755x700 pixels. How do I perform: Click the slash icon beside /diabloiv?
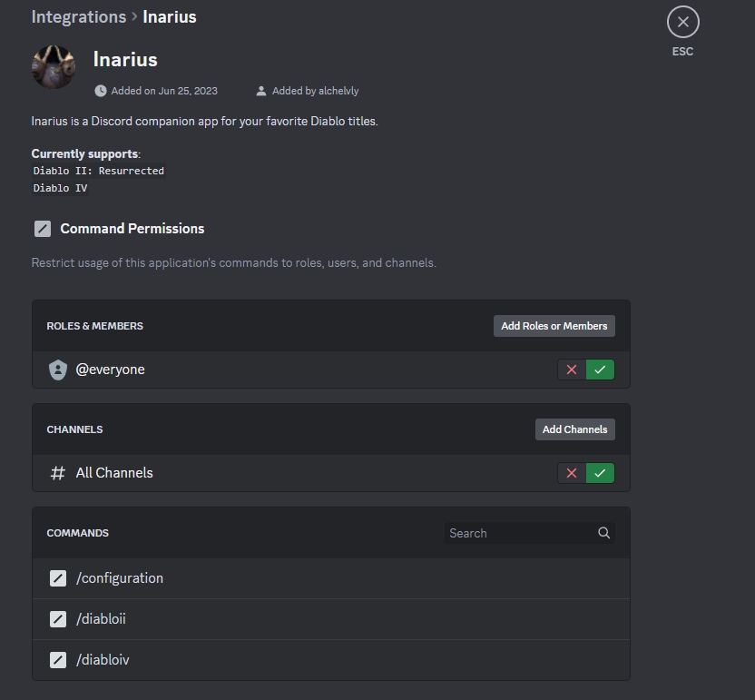[x=58, y=660]
